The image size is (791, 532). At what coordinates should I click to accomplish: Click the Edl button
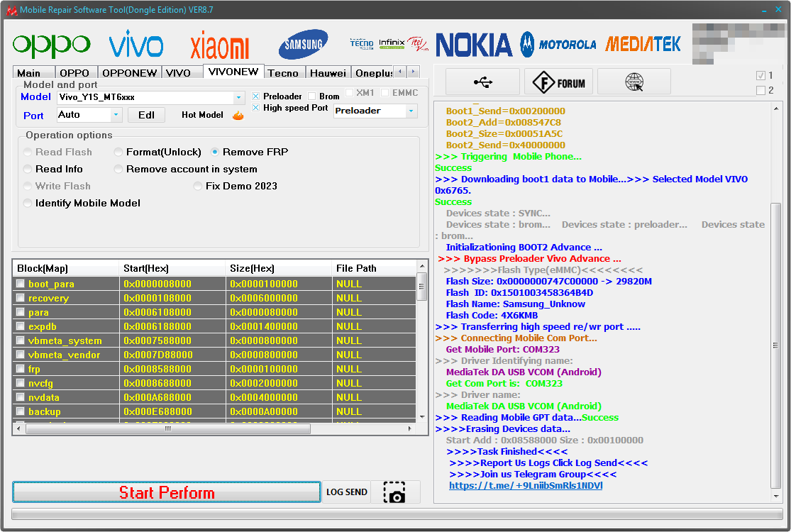146,115
